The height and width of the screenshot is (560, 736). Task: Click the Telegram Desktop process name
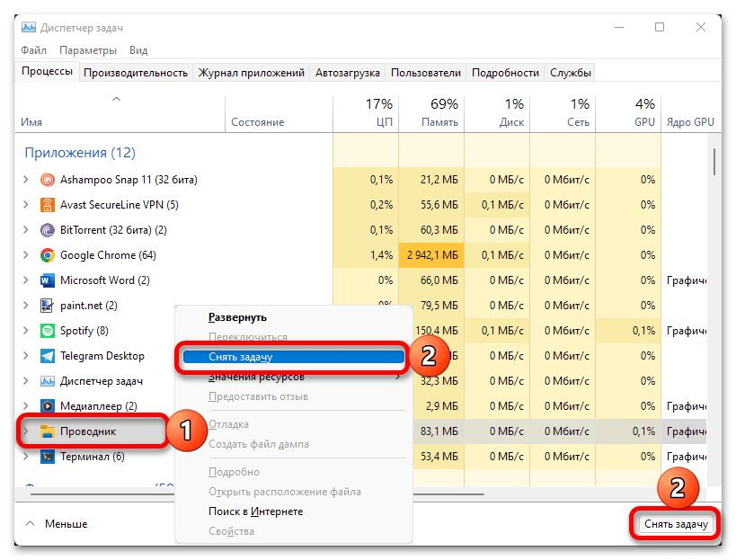(x=102, y=356)
